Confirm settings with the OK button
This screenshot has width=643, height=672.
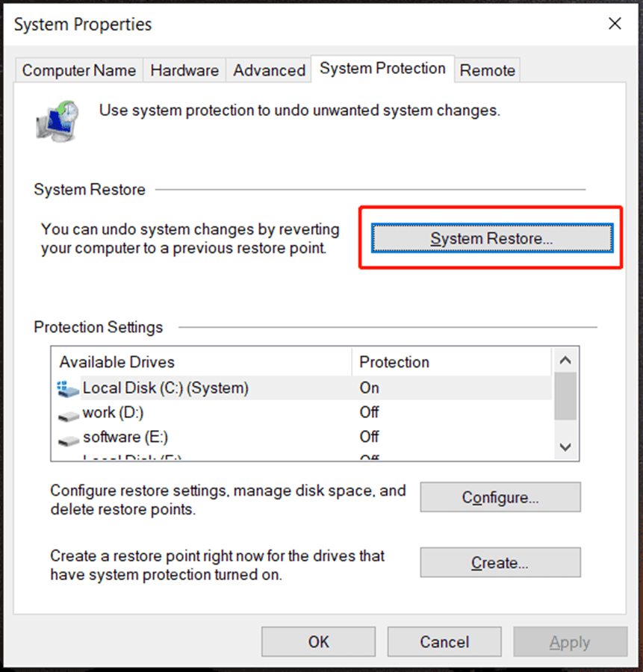pos(318,641)
